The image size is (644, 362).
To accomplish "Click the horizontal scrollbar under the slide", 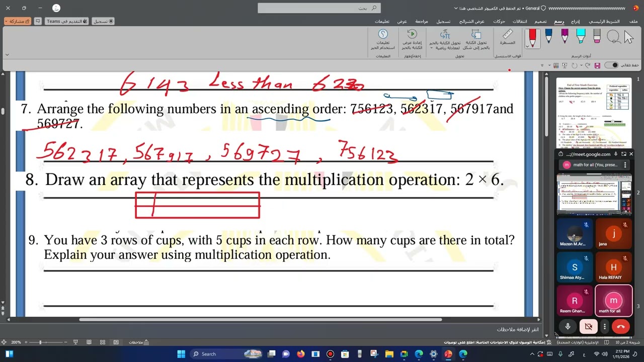I will (x=261, y=320).
